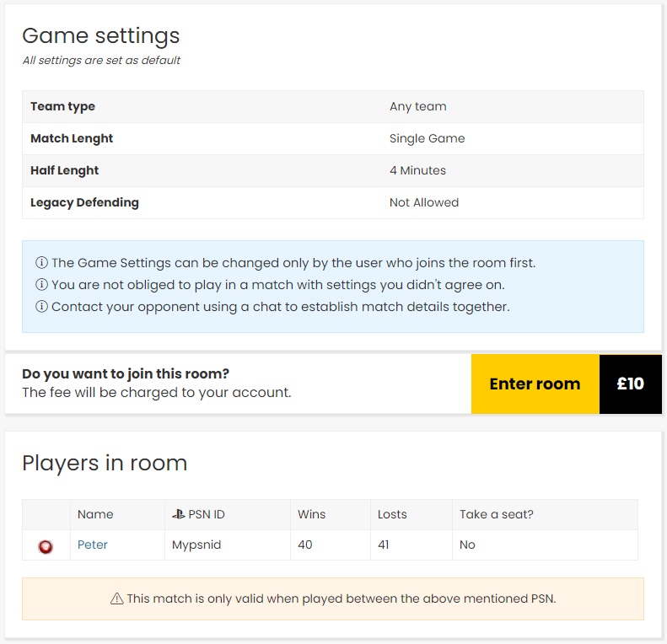Click the black £10 fee box

[x=631, y=384]
